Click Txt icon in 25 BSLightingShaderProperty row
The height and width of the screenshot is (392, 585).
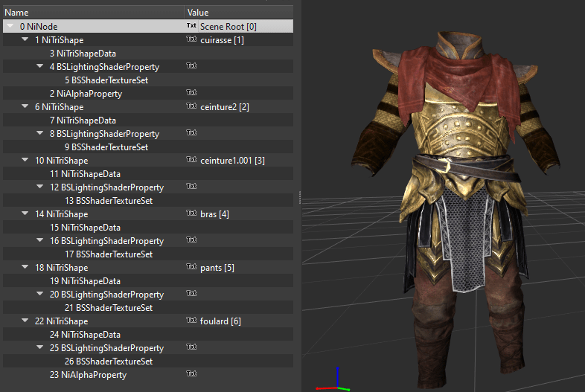pos(191,347)
